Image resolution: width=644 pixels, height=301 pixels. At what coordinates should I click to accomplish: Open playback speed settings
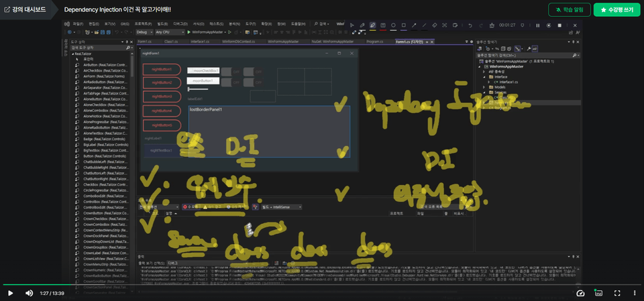(x=580, y=293)
